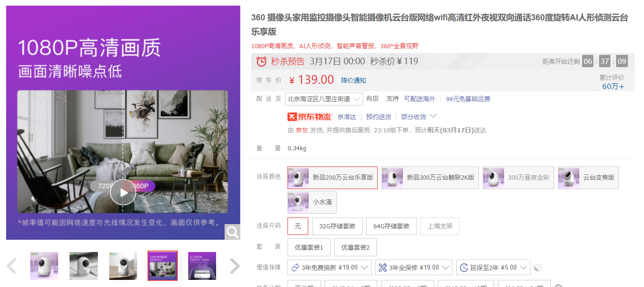The height and width of the screenshot is (287, 644).
Task: Click the red promo text 1080P高清画质，AI人形侦测
Action: point(335,46)
